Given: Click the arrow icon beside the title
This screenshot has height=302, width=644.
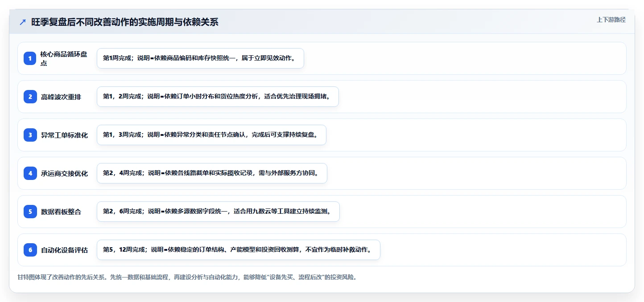Looking at the screenshot, I should [23, 22].
